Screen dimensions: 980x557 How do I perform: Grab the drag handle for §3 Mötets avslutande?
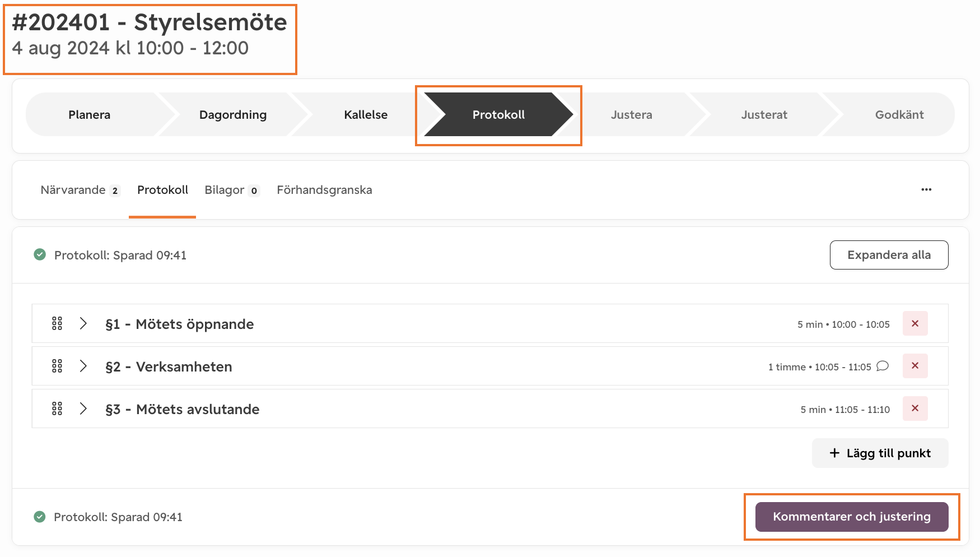[57, 409]
